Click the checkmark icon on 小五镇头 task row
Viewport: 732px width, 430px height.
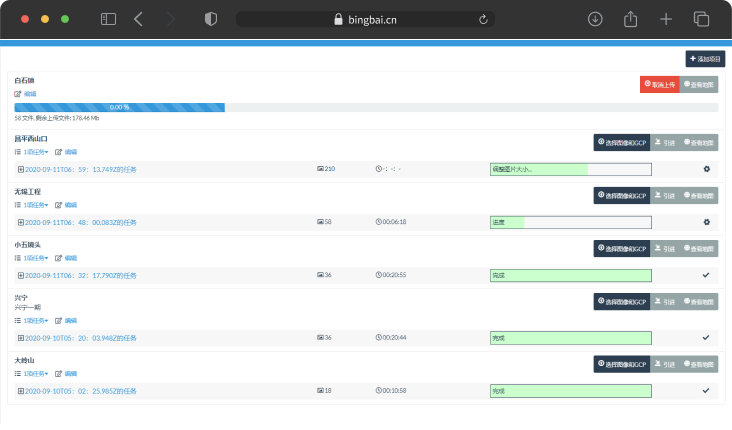[706, 275]
